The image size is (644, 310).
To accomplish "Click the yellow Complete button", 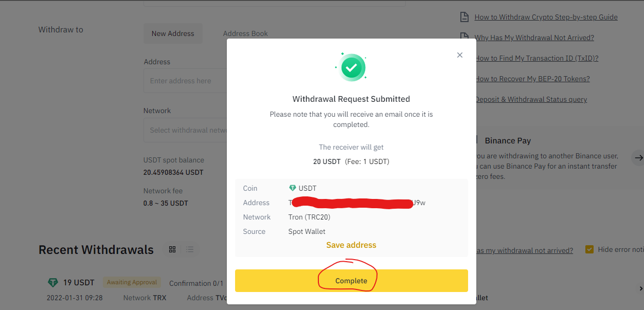I will 351,281.
